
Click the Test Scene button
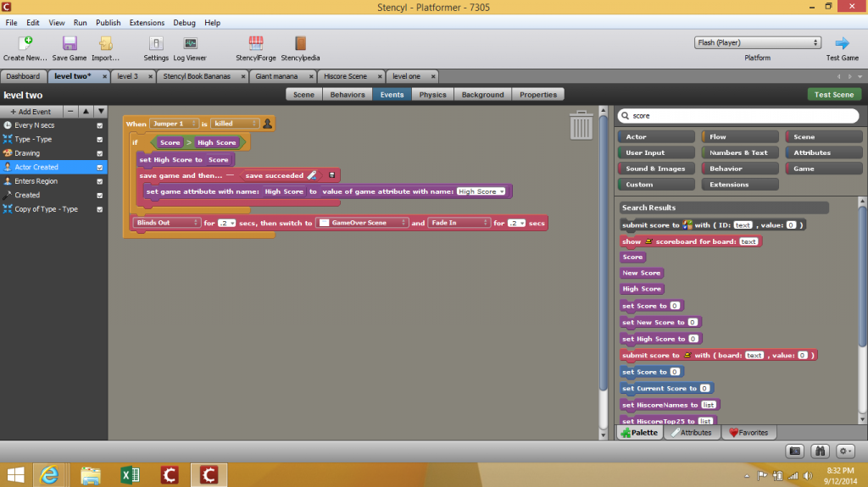[834, 95]
